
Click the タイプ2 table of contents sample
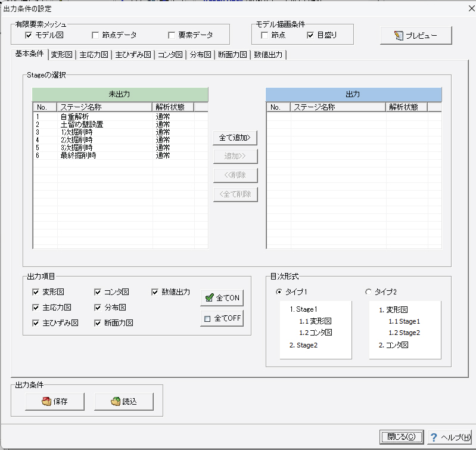tap(405, 330)
